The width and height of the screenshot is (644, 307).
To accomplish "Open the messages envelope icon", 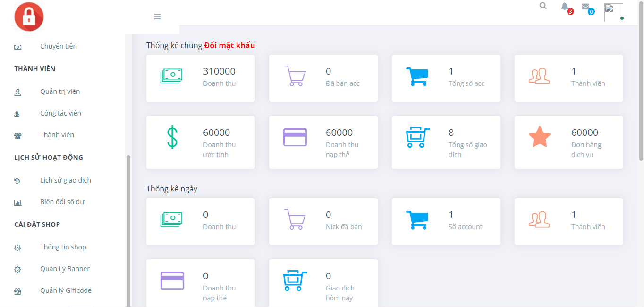I will pyautogui.click(x=585, y=7).
